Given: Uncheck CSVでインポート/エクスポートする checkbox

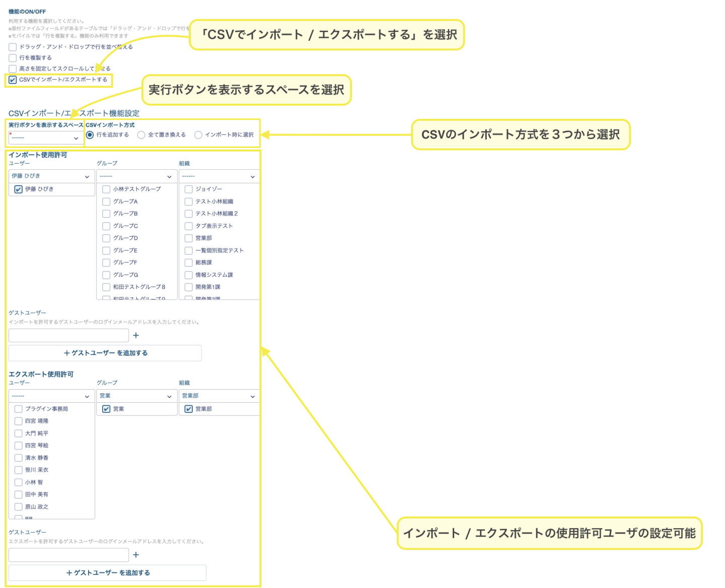Looking at the screenshot, I should pos(13,80).
